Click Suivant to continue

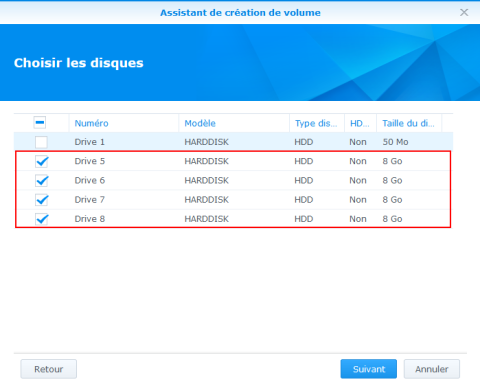point(369,369)
